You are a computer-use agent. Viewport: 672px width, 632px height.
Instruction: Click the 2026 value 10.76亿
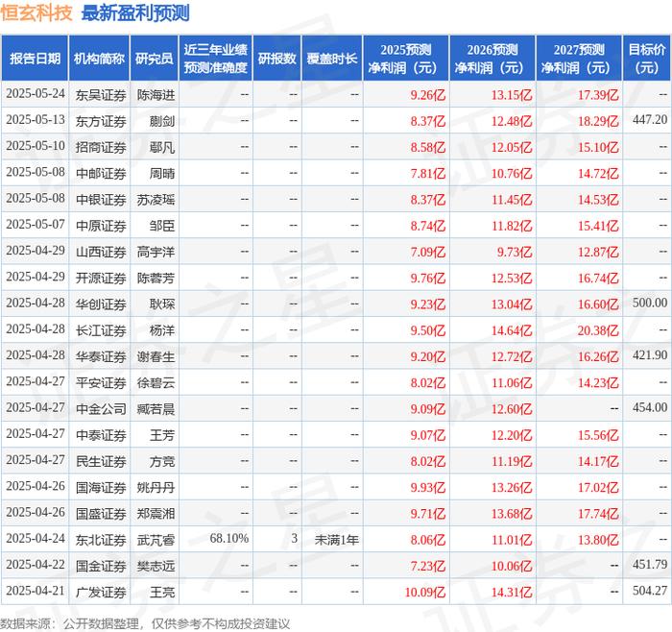(x=512, y=173)
